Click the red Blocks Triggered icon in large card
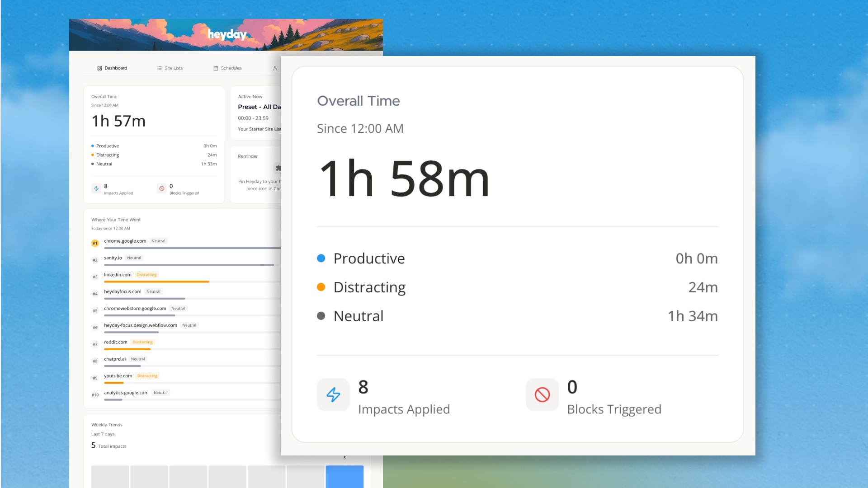Viewport: 868px width, 488px height. (x=542, y=394)
